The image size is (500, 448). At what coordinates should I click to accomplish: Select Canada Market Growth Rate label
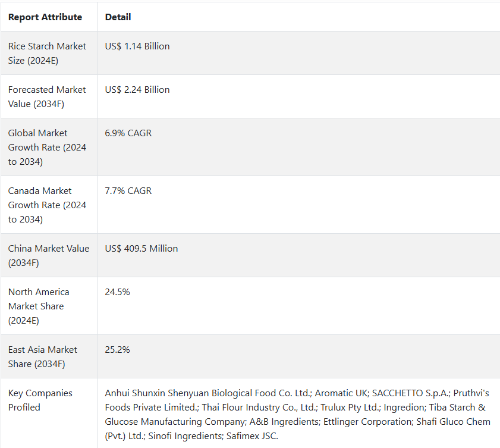[47, 205]
